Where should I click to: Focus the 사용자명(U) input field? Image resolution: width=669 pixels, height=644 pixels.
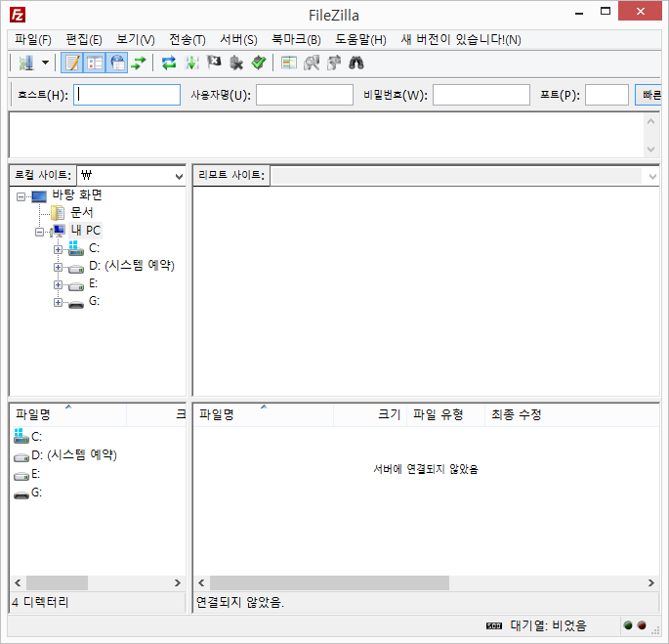click(304, 95)
